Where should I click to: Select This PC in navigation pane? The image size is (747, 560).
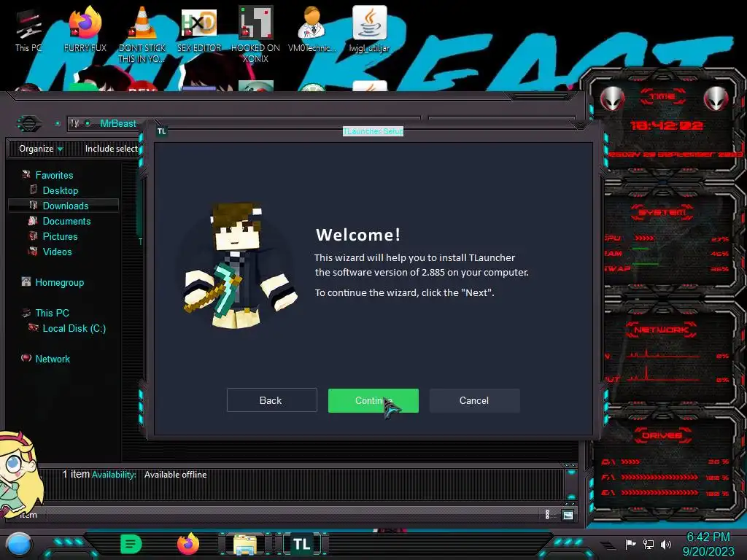pos(52,313)
